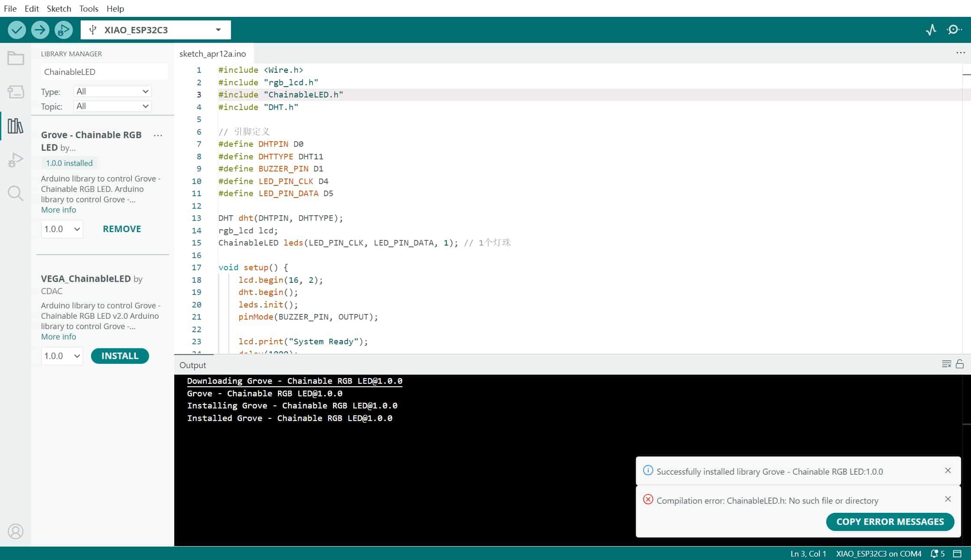Open the Serial Plotter

[x=931, y=30]
